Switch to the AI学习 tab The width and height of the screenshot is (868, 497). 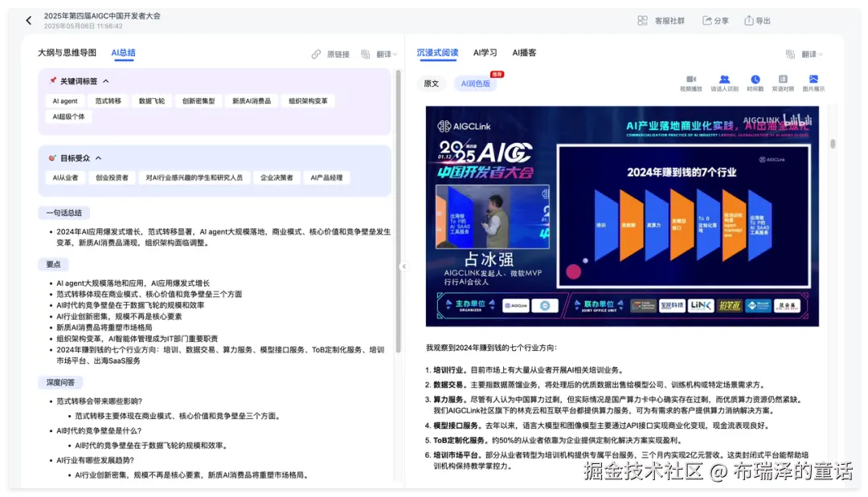(485, 52)
